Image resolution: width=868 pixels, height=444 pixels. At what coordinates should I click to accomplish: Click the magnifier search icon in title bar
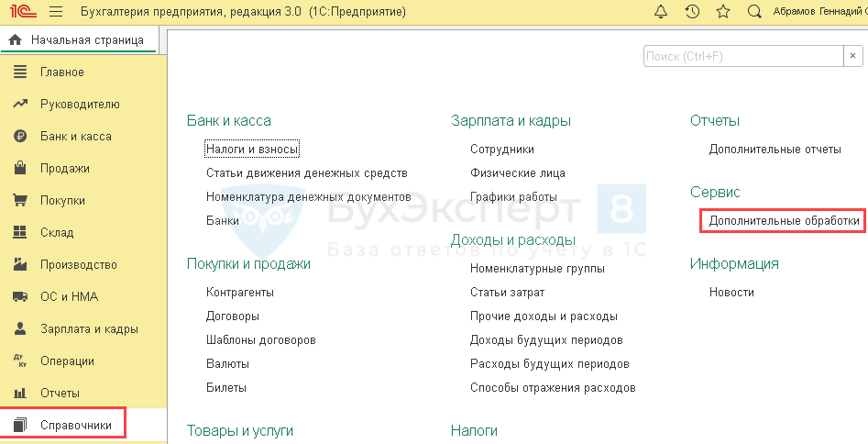point(754,12)
